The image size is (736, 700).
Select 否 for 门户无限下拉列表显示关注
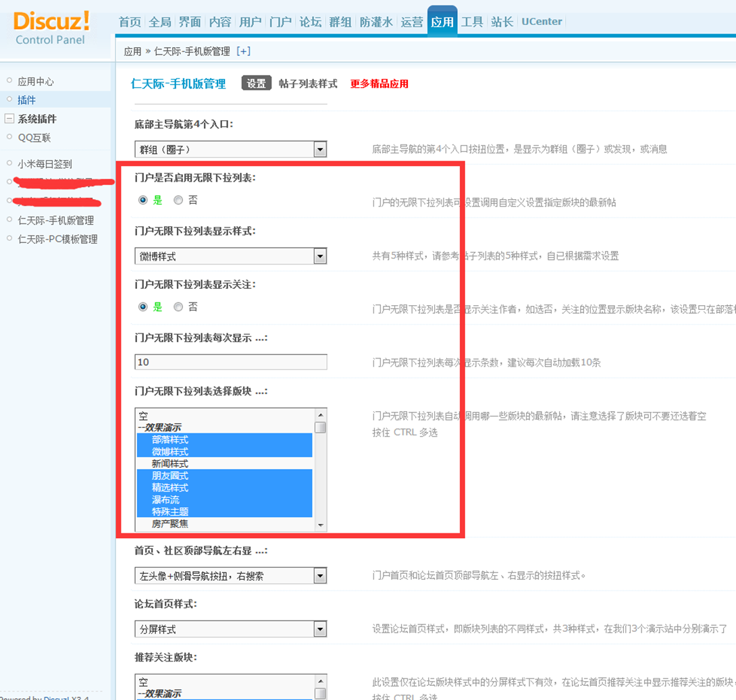[178, 307]
